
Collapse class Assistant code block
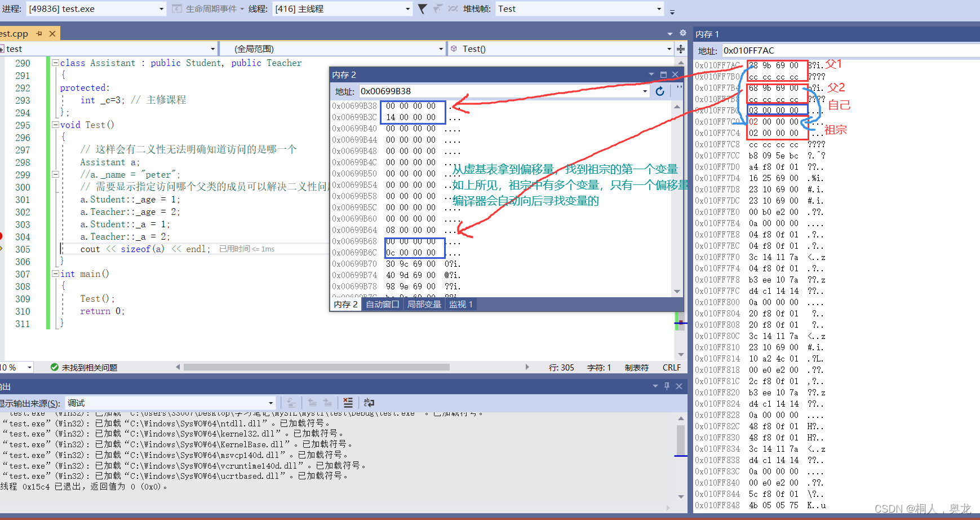[x=55, y=63]
